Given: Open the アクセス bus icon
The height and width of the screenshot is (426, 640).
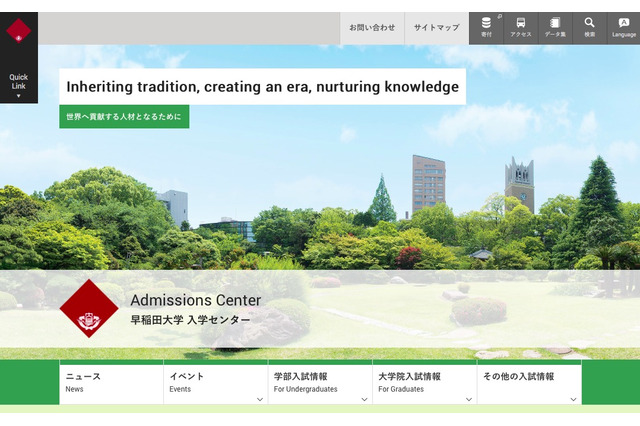Looking at the screenshot, I should click(521, 28).
